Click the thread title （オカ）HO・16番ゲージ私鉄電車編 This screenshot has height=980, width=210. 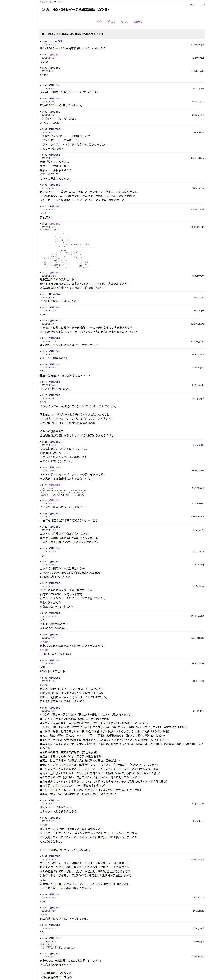[75, 9]
